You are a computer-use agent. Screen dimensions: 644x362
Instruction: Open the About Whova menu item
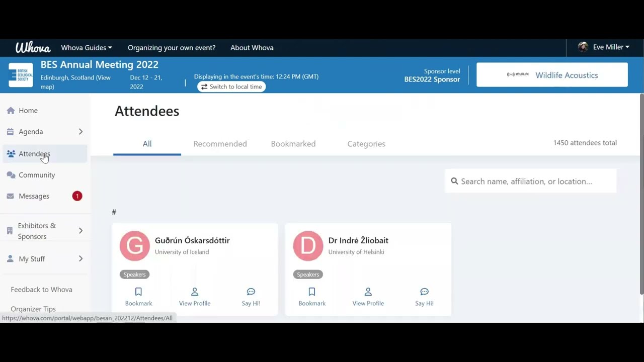click(x=252, y=48)
